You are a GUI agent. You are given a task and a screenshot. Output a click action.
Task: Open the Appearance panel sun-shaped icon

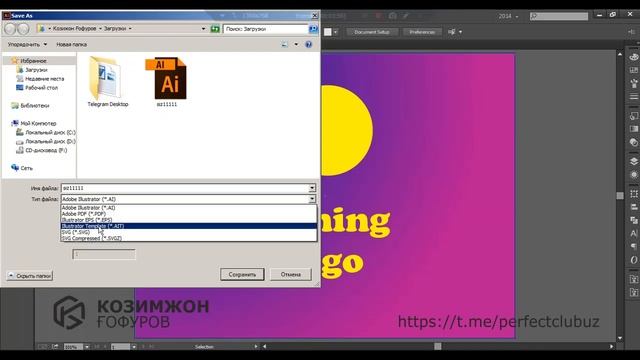(x=633, y=175)
